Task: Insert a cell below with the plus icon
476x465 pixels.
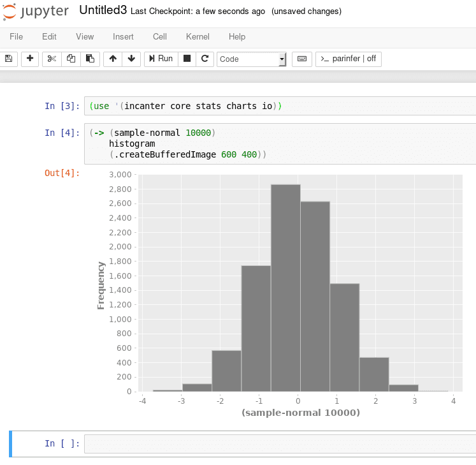Action: point(30,59)
